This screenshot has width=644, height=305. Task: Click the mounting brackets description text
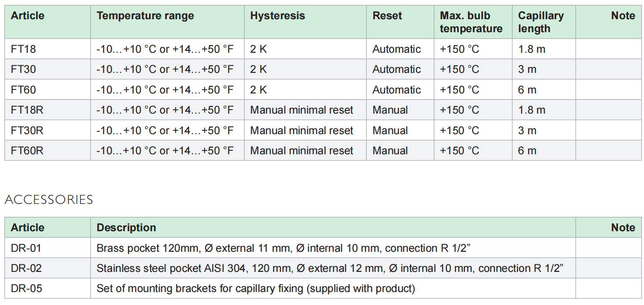coord(255,288)
